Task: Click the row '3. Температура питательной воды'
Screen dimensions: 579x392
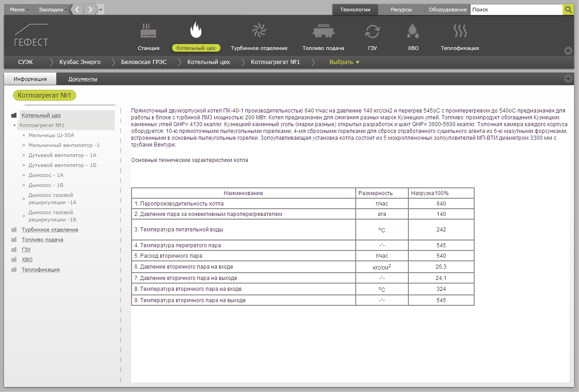Action: (x=303, y=230)
